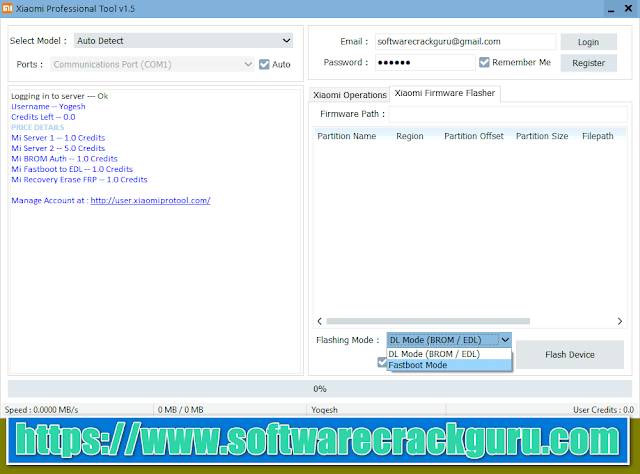Click the Speed 0.0000 MB/s status entry
The width and height of the screenshot is (640, 474).
[x=41, y=409]
